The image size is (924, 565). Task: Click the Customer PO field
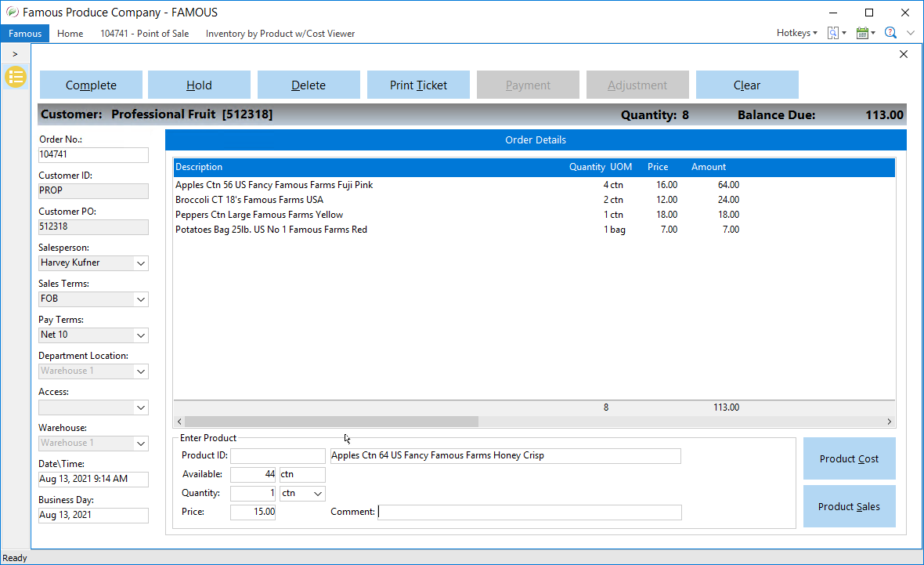93,226
